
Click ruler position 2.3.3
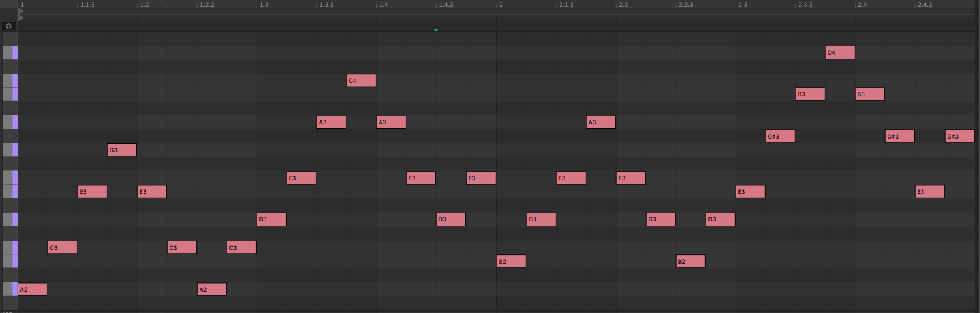coord(805,5)
